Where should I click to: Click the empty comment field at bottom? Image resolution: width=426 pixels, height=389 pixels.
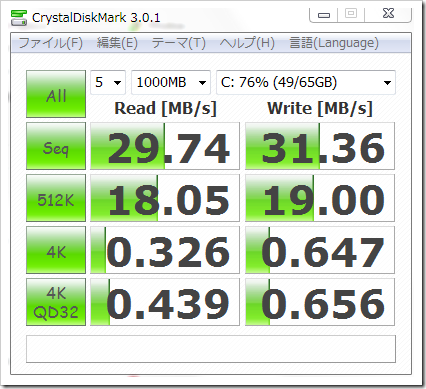(211, 349)
